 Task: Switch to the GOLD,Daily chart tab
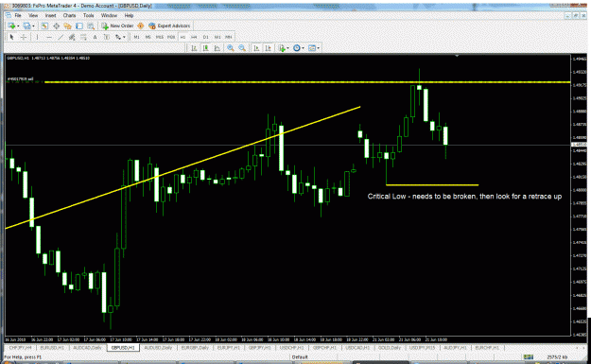pos(390,348)
